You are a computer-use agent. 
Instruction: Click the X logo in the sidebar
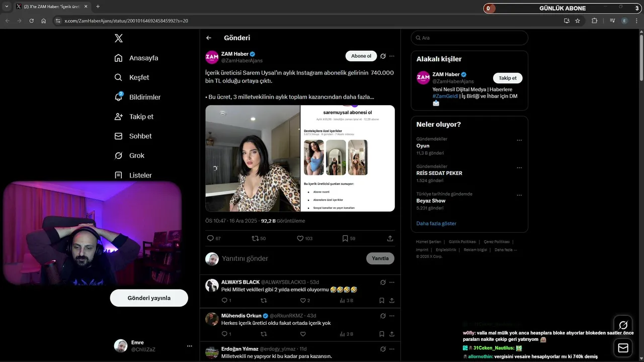click(x=118, y=38)
